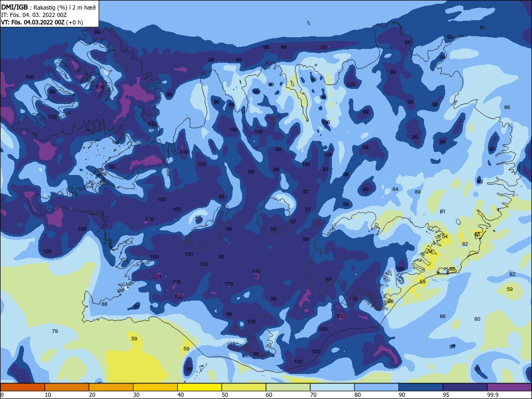The height and width of the screenshot is (399, 532).
Task: Click the dark indigo 95–99.9 legend swatch
Action: pos(465,387)
